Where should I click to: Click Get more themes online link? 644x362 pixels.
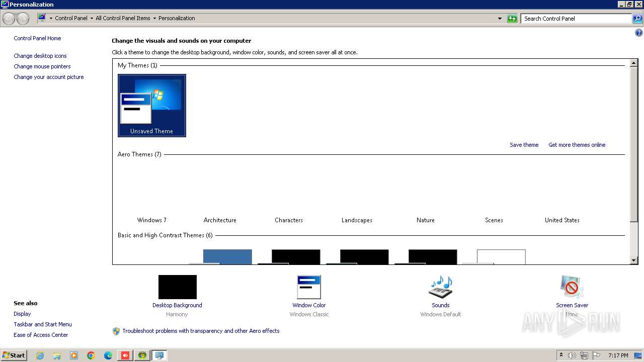click(x=577, y=145)
